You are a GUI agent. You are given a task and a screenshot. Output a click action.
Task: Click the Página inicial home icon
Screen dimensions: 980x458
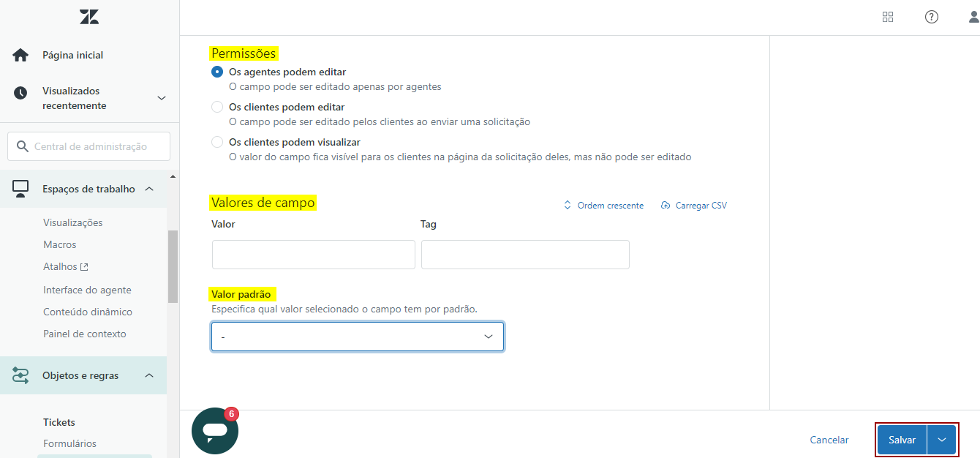20,55
